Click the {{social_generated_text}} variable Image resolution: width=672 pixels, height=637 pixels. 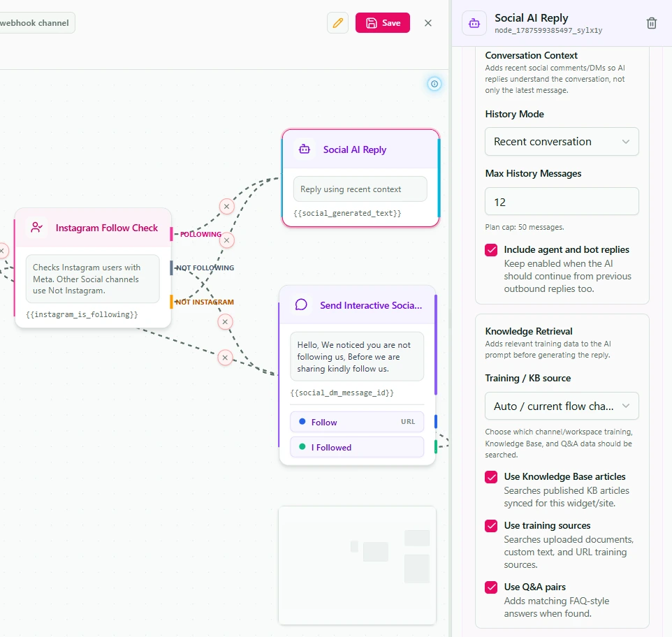click(x=347, y=213)
